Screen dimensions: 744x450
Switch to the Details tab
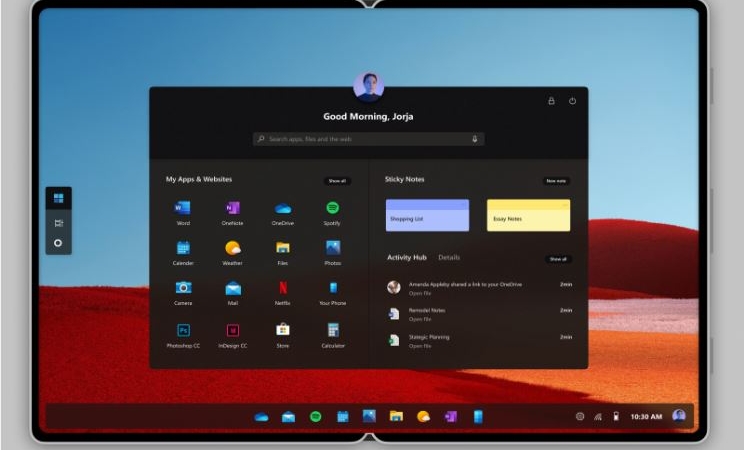449,257
